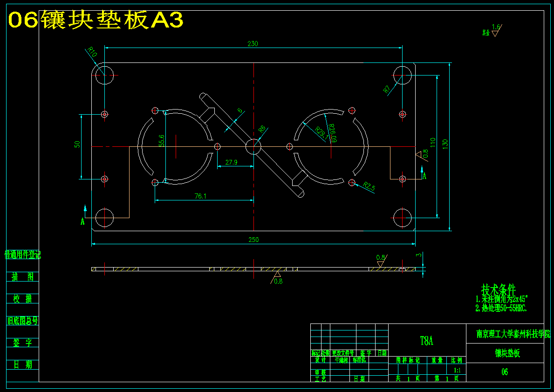
Task: Select the 校描 margin label
Action: tap(23, 299)
